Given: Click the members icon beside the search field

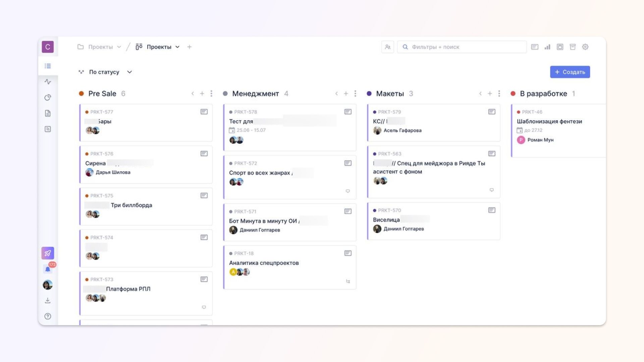Looking at the screenshot, I should (387, 47).
